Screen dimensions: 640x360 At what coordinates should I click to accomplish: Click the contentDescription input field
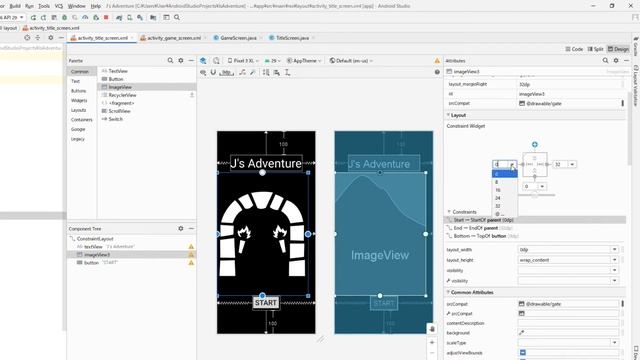568,323
